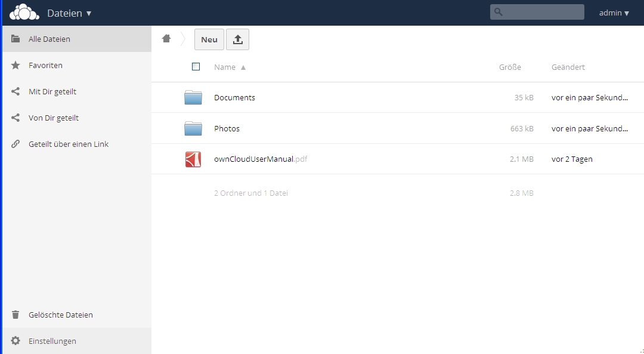Click share icon beside Mit Dir geteilt
The width and height of the screenshot is (644, 354).
(15, 91)
